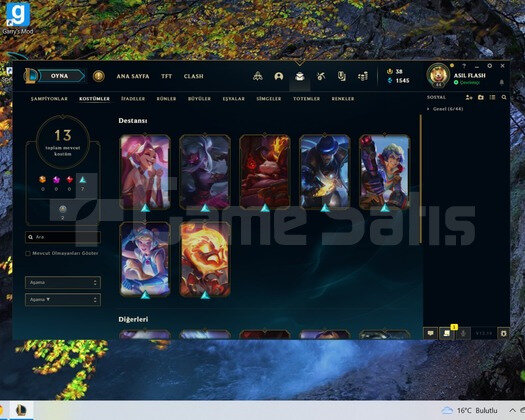Click the gold coin icon beside OYNA
The width and height of the screenshot is (525, 420).
98,76
